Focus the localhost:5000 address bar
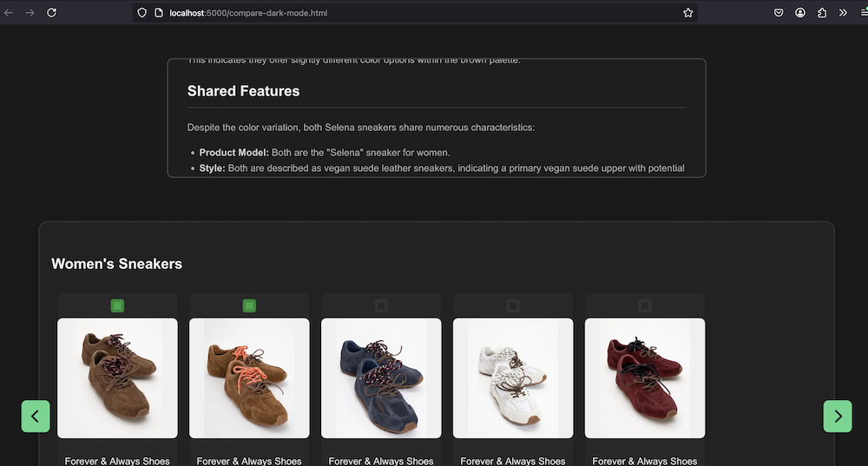Image resolution: width=868 pixels, height=466 pixels. (x=415, y=13)
